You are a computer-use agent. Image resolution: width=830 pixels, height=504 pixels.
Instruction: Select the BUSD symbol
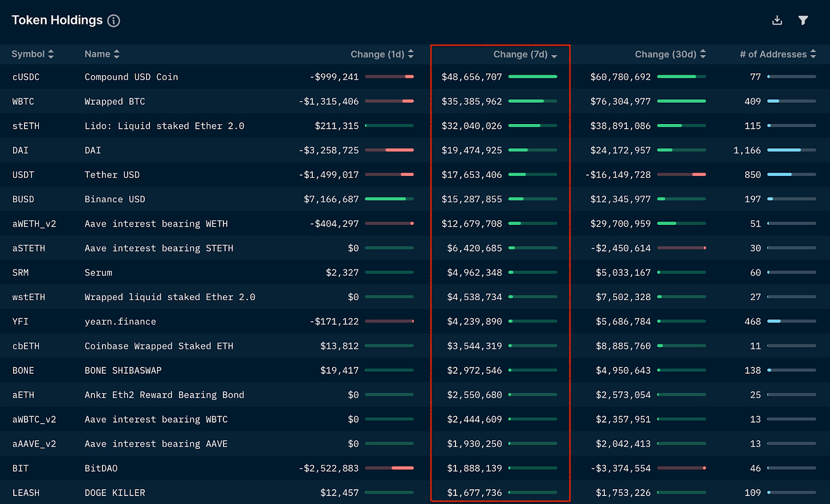(23, 199)
